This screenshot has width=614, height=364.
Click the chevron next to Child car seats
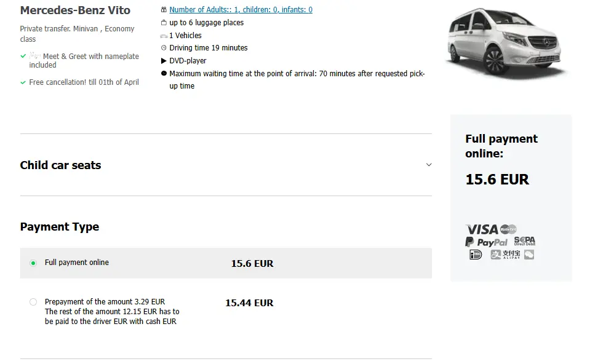click(x=429, y=165)
